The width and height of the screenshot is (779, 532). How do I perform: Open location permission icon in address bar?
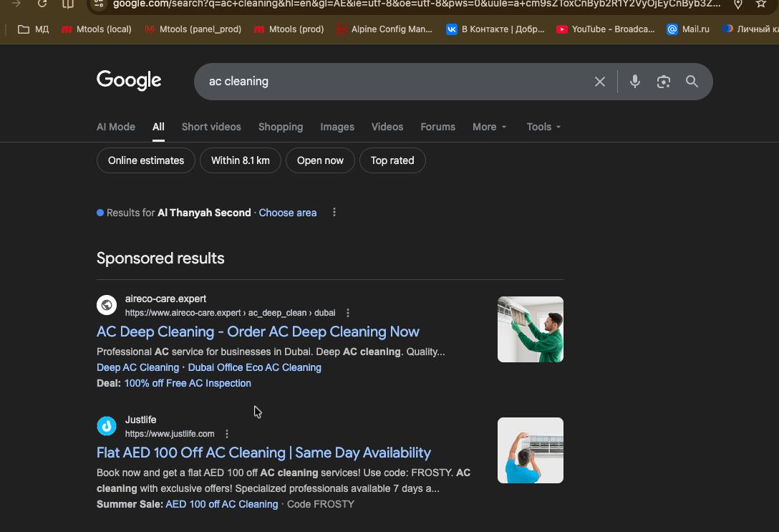click(x=737, y=4)
